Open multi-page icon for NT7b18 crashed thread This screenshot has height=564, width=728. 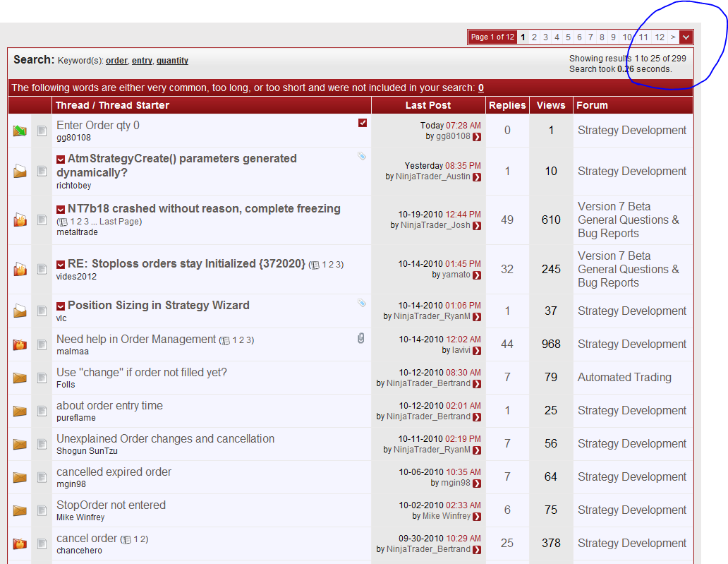point(63,222)
